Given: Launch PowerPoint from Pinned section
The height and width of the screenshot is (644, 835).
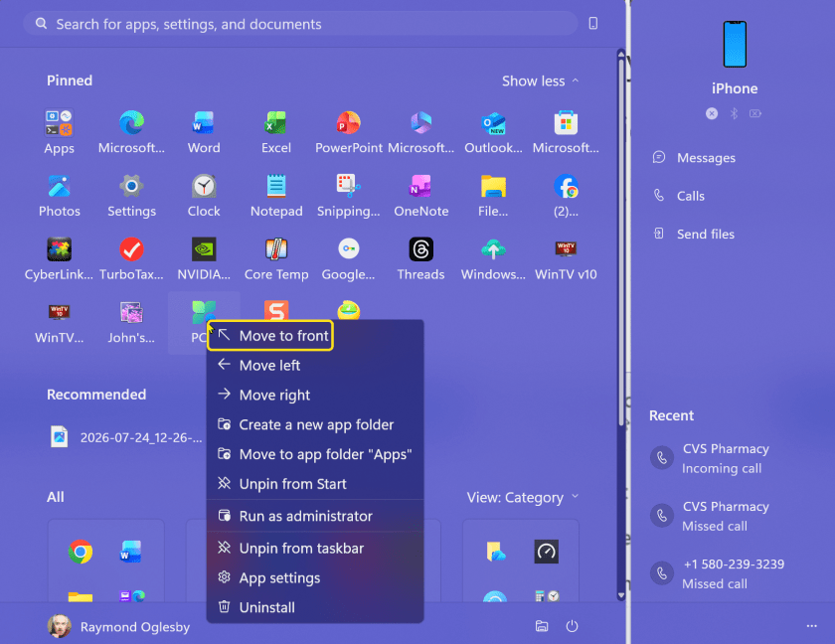Looking at the screenshot, I should coord(349,131).
